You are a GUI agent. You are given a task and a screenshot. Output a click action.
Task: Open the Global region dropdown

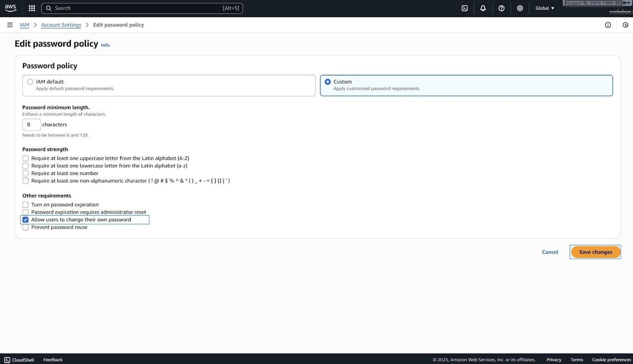(x=544, y=8)
